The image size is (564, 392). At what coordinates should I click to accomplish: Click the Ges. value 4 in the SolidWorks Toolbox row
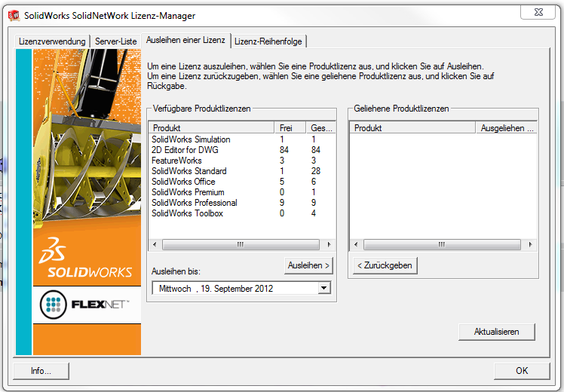(314, 213)
